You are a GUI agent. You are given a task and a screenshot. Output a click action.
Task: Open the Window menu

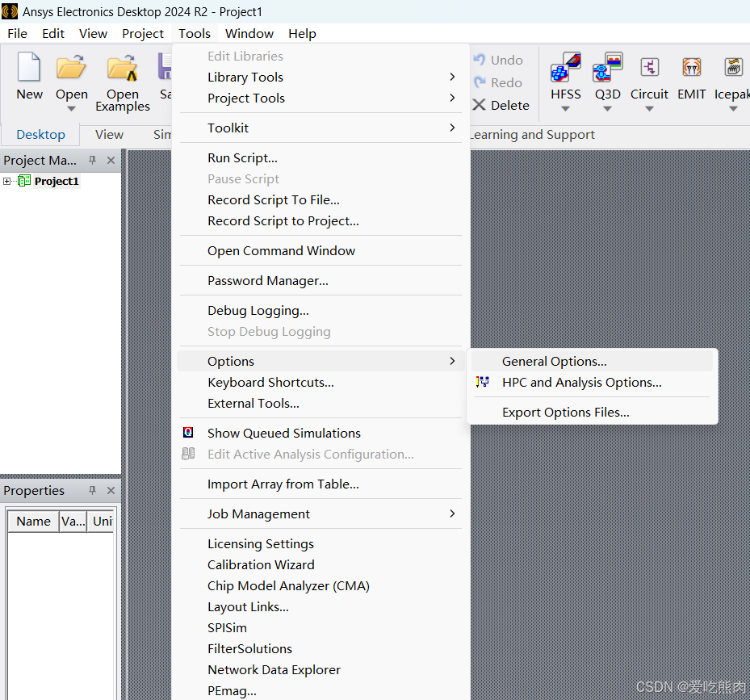249,33
